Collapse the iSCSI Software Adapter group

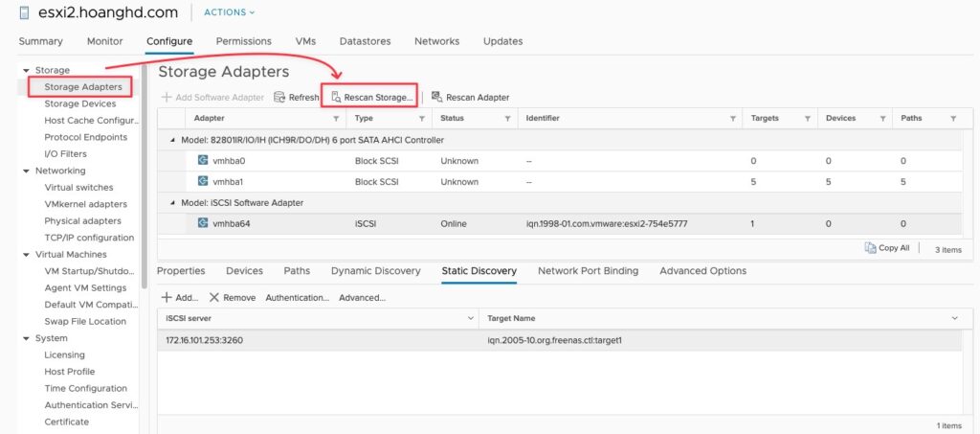(x=173, y=203)
